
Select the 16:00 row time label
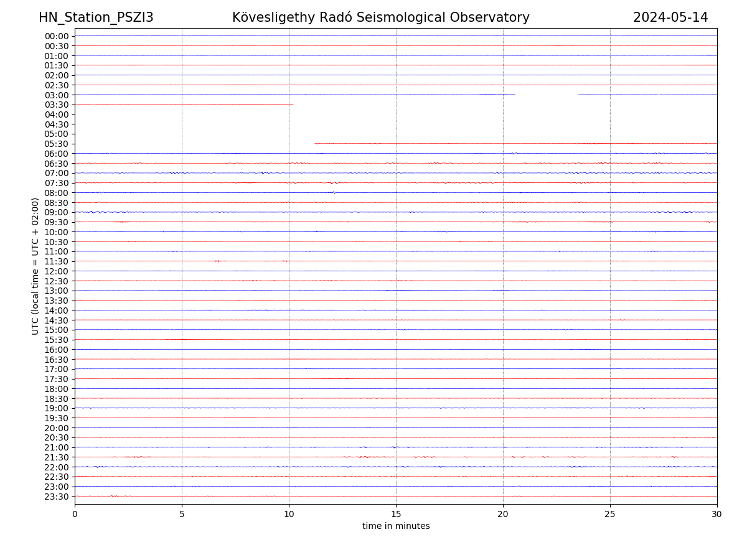point(57,350)
